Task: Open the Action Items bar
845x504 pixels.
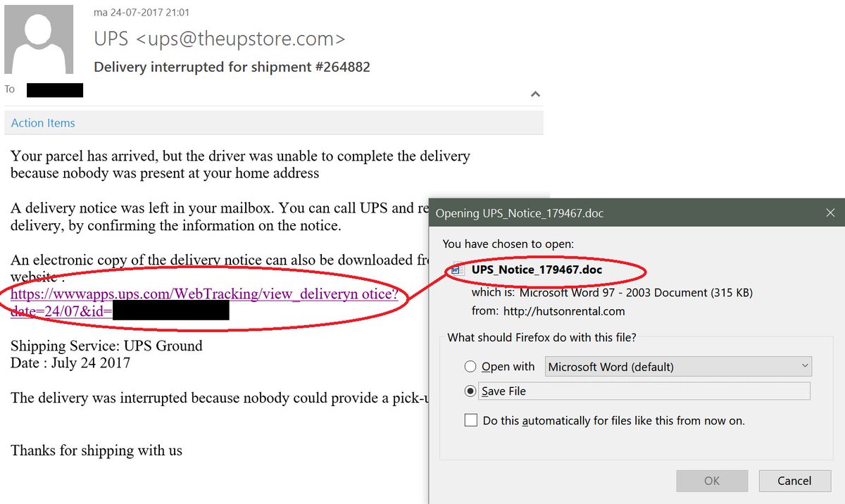Action: coord(274,122)
